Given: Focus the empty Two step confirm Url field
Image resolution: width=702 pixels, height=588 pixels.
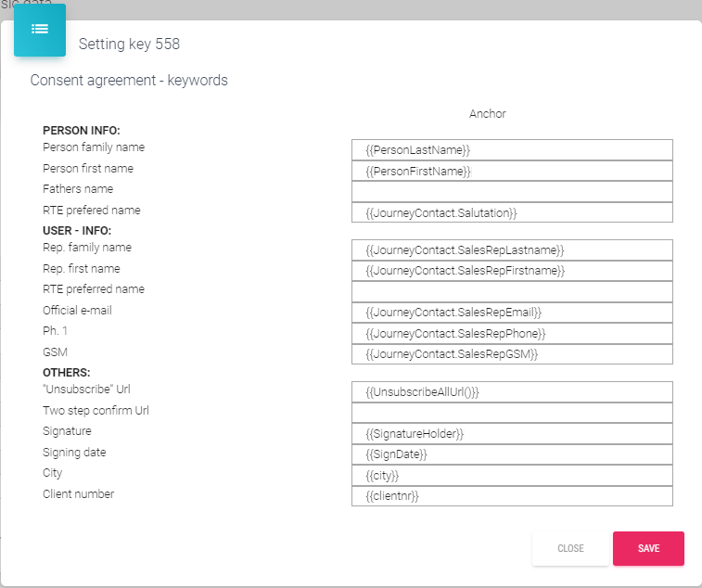Looking at the screenshot, I should [512, 413].
